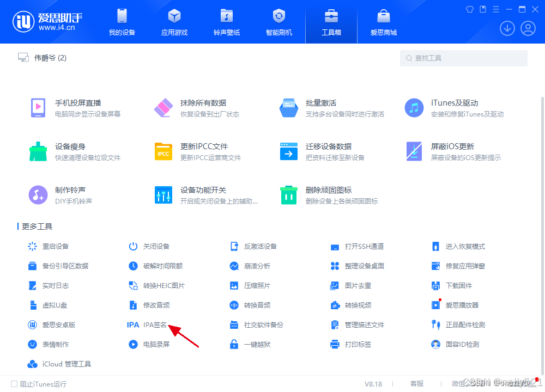
Task: Open 面容ID检测 tool
Action: click(455, 345)
